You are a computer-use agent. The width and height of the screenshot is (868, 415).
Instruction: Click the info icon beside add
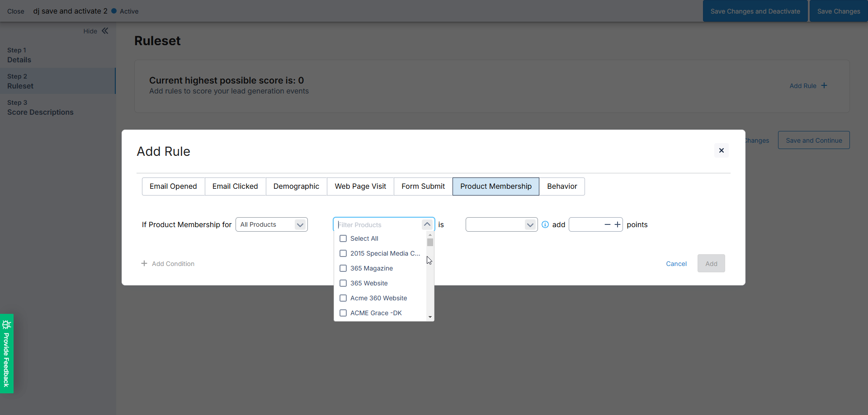click(545, 224)
